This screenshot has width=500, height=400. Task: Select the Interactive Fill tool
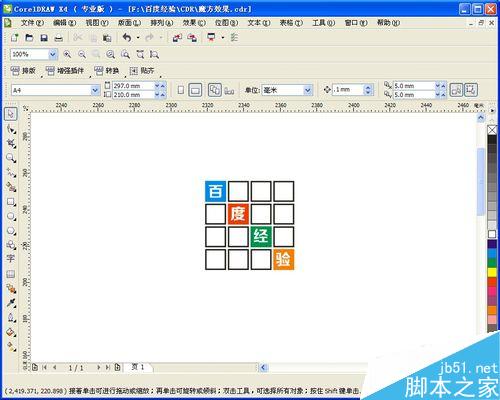point(11,347)
